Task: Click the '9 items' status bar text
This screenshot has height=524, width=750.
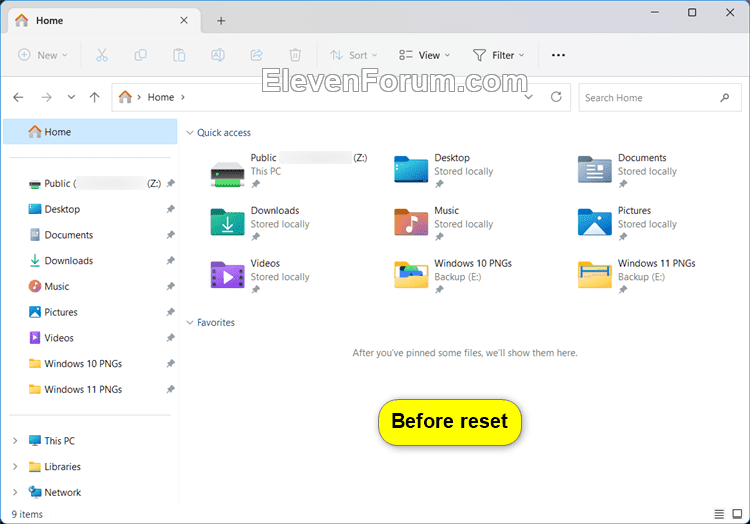Action: click(27, 514)
